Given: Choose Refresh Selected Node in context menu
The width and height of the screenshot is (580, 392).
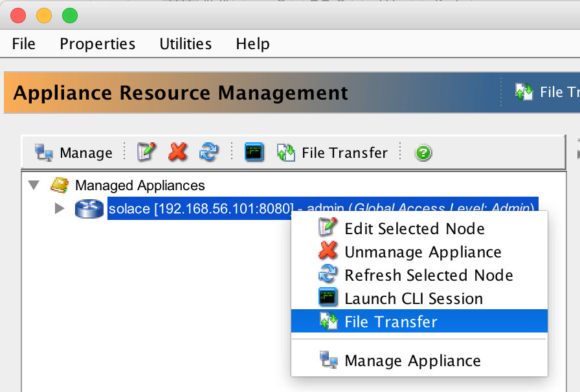Looking at the screenshot, I should click(x=419, y=275).
